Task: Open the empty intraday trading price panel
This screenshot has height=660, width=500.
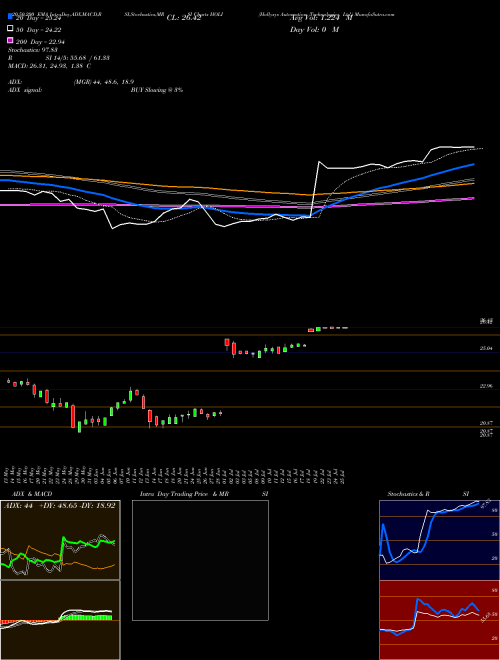Action: point(200,560)
